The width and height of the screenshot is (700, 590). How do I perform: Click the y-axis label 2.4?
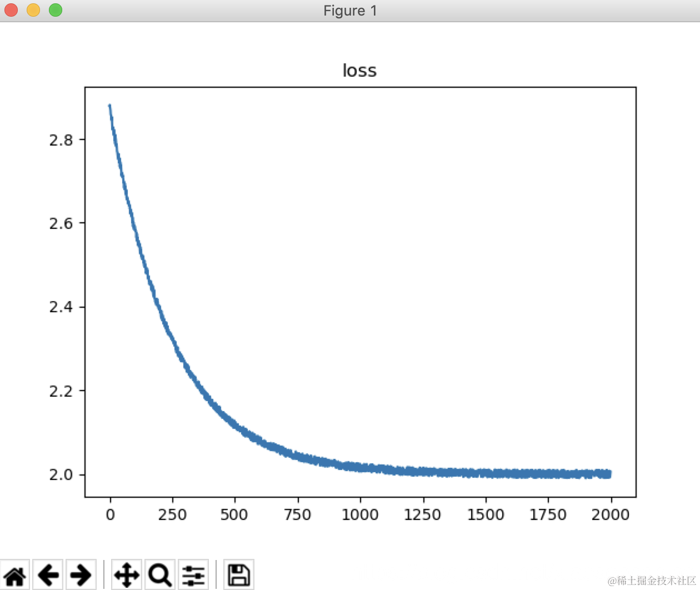coord(61,307)
